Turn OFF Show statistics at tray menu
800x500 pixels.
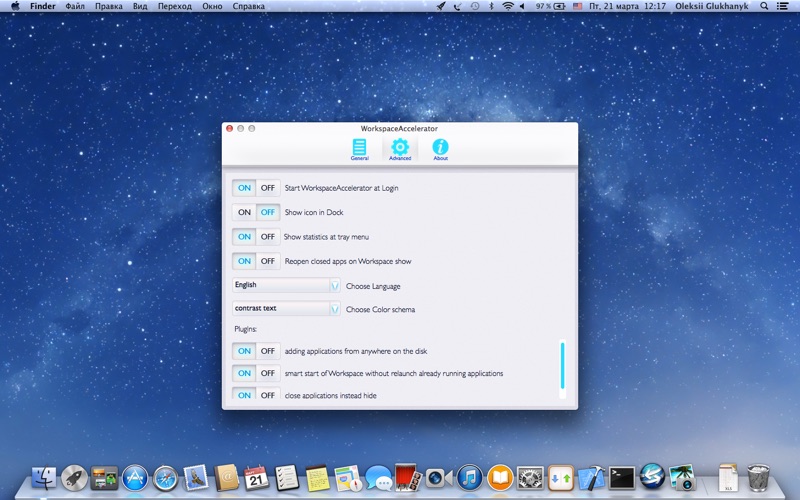(268, 237)
